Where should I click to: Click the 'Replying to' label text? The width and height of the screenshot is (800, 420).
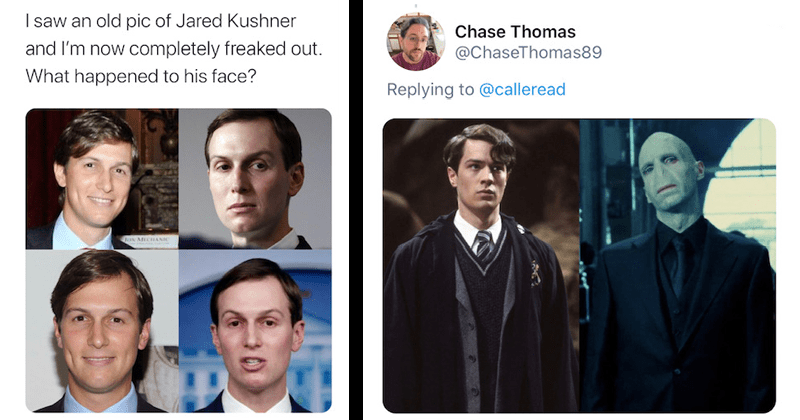coord(430,89)
